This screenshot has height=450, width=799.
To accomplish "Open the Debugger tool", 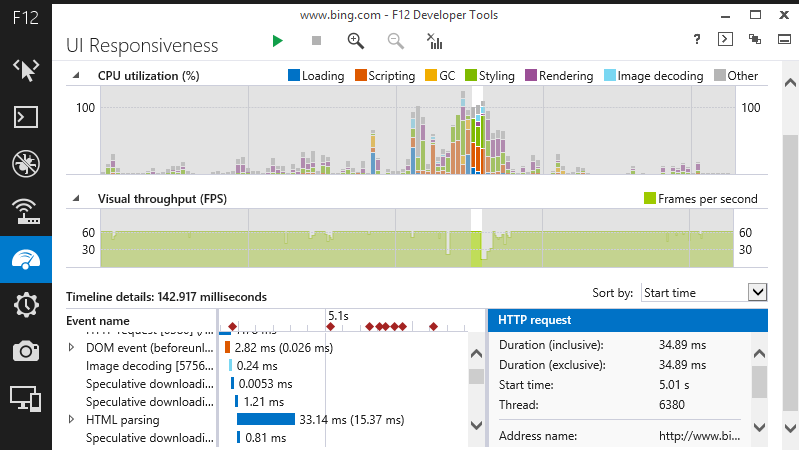I will pyautogui.click(x=25, y=164).
